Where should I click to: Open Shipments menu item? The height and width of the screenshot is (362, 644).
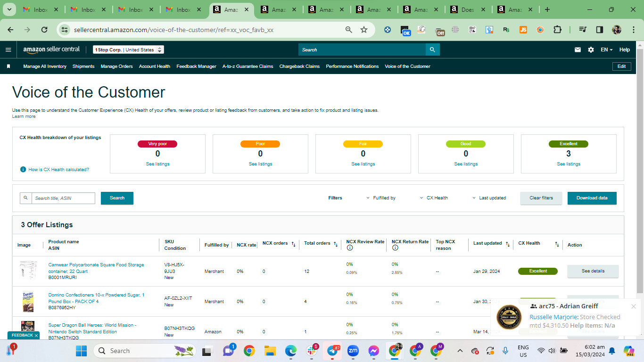click(x=83, y=66)
